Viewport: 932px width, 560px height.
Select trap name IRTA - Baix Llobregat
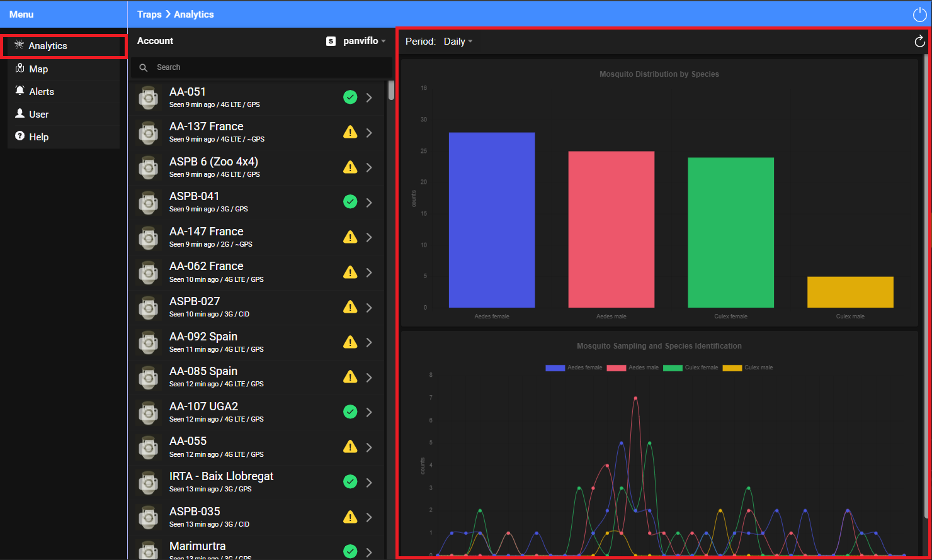[x=222, y=476]
